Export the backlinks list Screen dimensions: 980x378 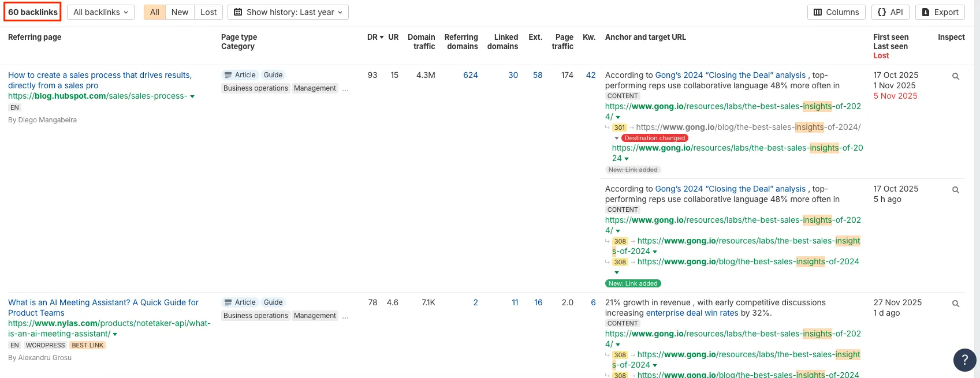(x=940, y=12)
